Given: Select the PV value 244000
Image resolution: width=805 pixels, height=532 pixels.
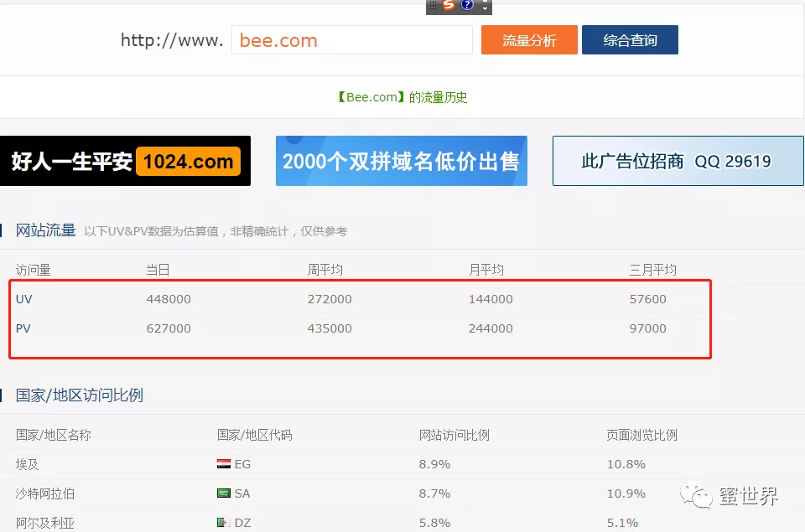Looking at the screenshot, I should point(491,328).
